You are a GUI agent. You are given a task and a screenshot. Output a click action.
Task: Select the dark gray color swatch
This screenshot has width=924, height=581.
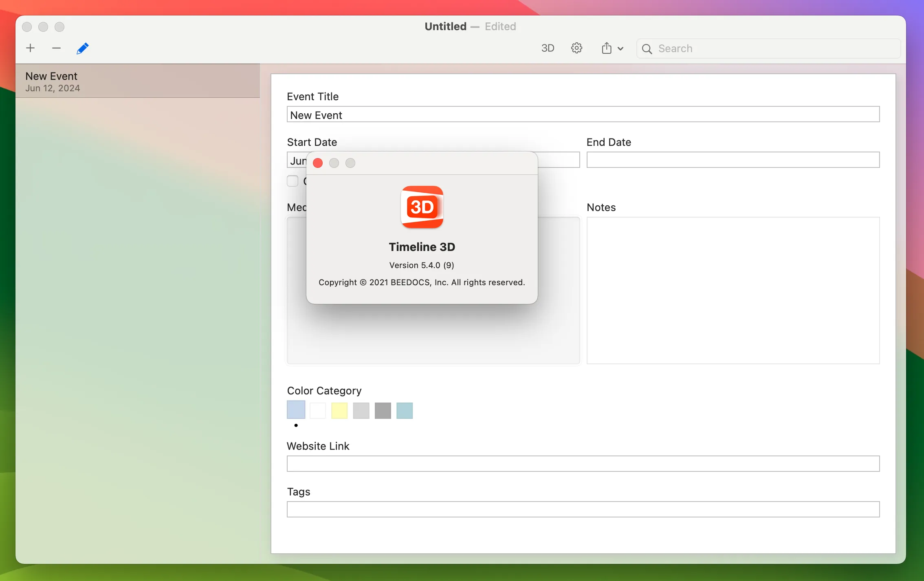tap(383, 411)
